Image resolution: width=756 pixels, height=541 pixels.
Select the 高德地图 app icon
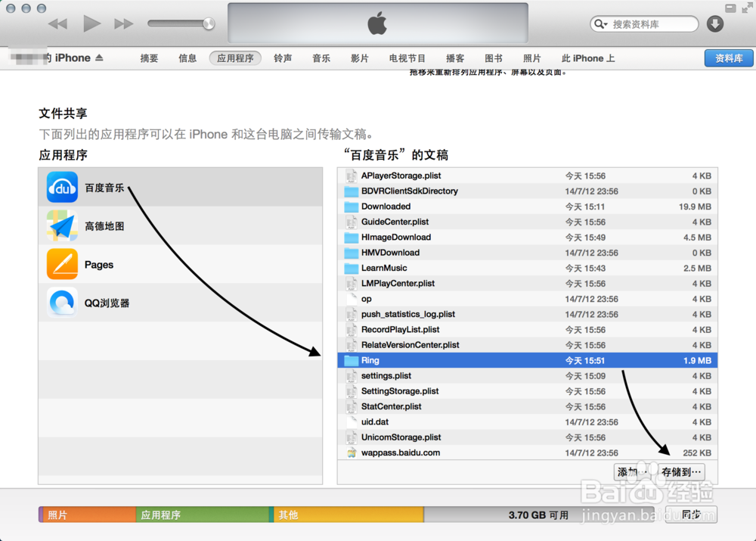pos(62,225)
